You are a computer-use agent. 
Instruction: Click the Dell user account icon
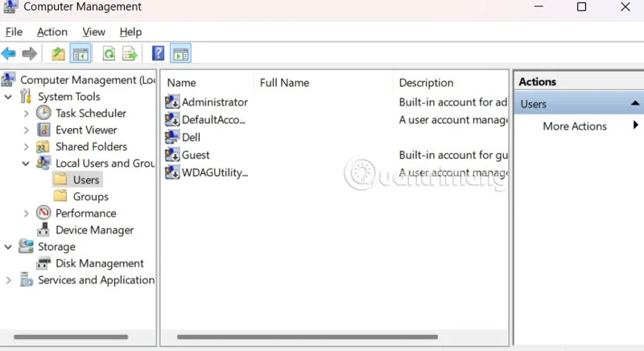tap(172, 137)
